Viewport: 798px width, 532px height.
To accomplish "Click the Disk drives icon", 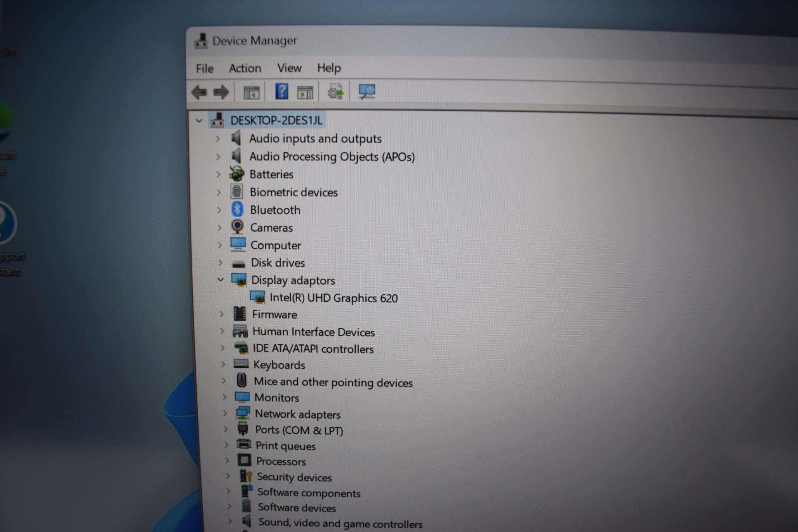I will pos(238,264).
